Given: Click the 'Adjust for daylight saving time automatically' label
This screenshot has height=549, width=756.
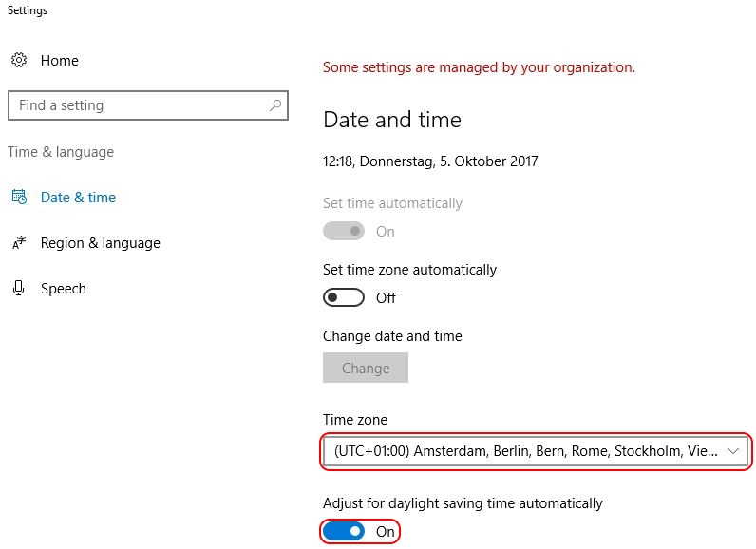Looking at the screenshot, I should click(x=463, y=503).
